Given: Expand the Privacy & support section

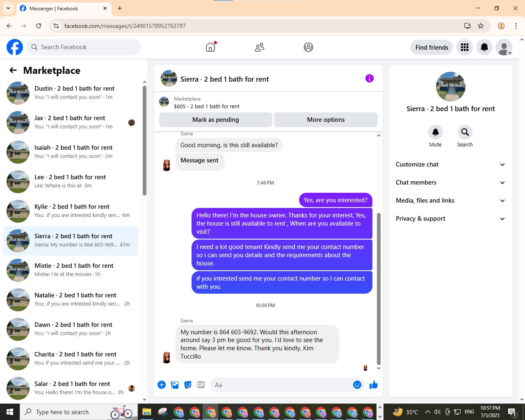Looking at the screenshot, I should (x=450, y=219).
